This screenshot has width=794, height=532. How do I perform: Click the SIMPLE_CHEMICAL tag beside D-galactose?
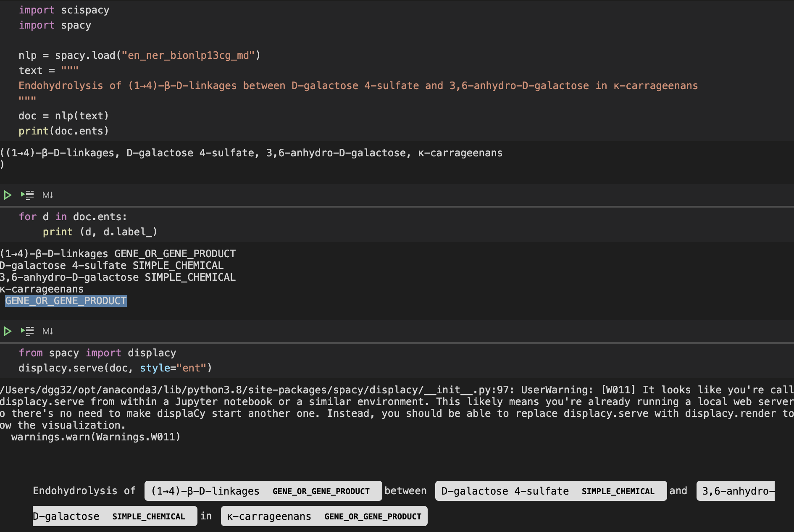[149, 516]
